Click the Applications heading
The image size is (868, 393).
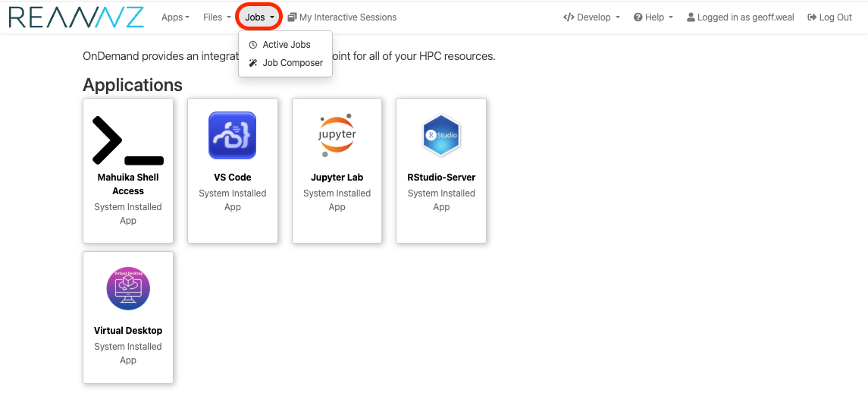[133, 85]
